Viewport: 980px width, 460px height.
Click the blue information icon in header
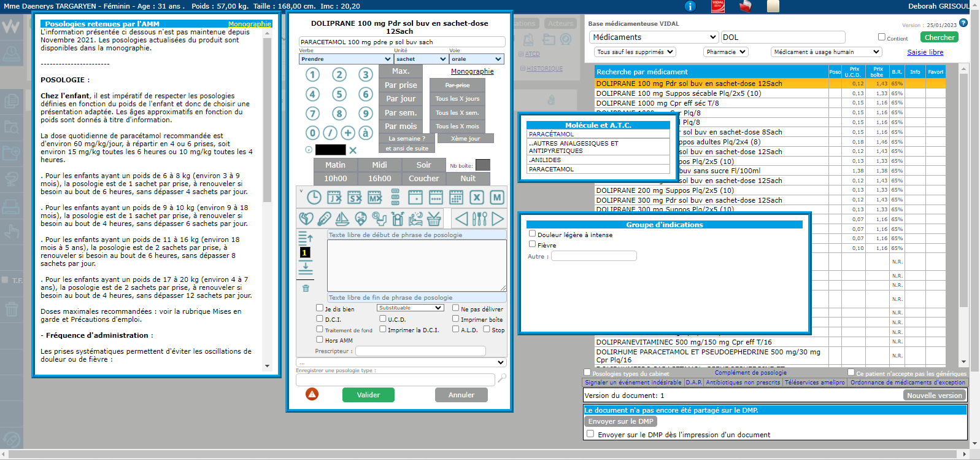pos(690,6)
